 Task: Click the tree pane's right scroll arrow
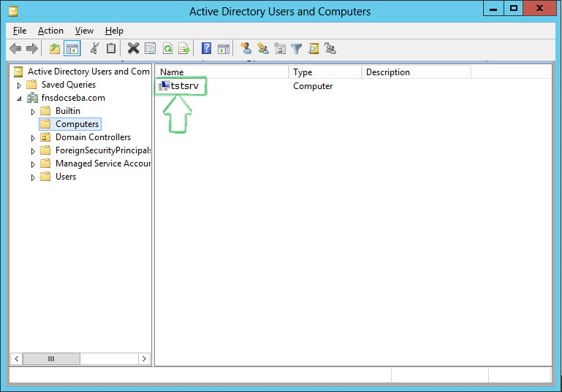pyautogui.click(x=144, y=358)
